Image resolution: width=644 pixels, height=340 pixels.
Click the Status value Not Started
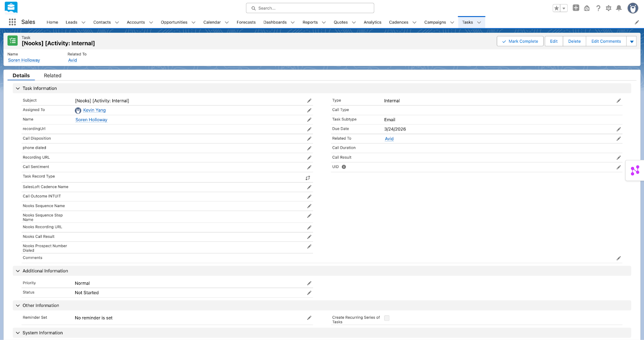click(x=87, y=293)
